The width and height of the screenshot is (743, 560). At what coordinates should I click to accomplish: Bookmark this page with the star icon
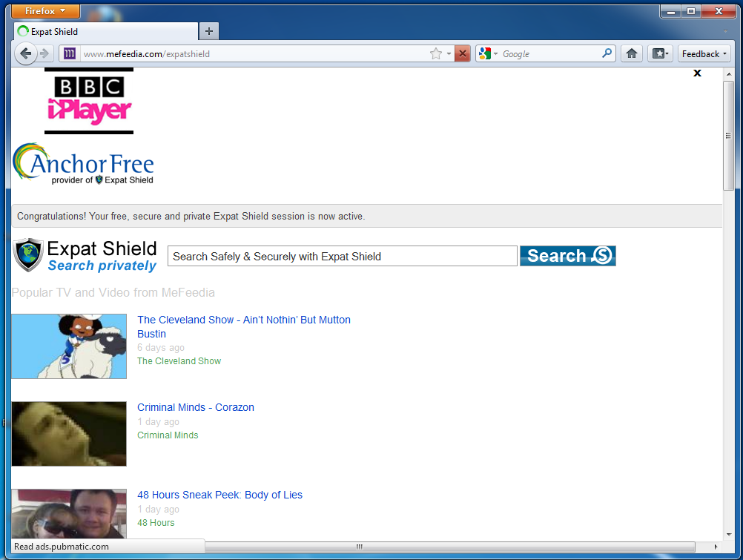coord(436,53)
